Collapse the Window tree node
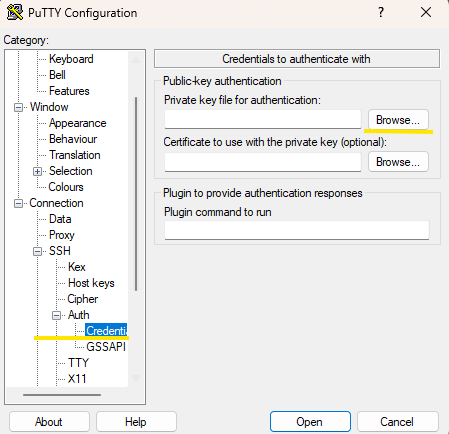Screen dimensions: 449x434 click(x=18, y=107)
